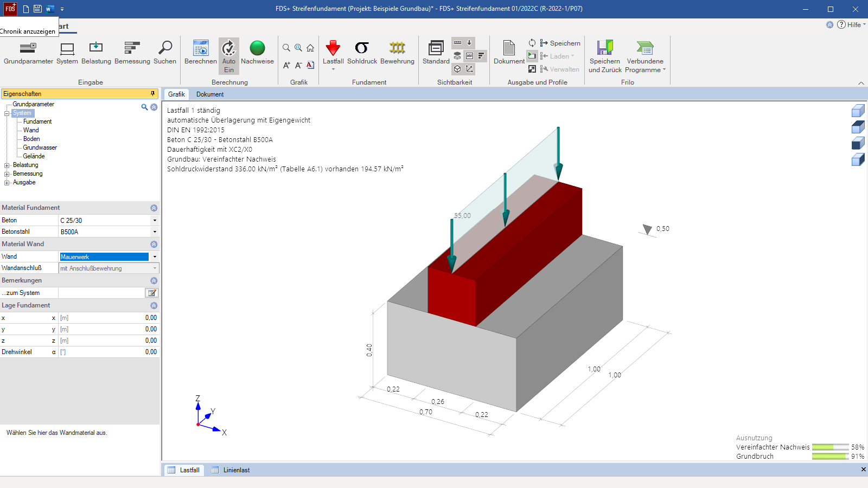This screenshot has width=868, height=488.
Task: Collapse the System tree node
Action: (7, 113)
